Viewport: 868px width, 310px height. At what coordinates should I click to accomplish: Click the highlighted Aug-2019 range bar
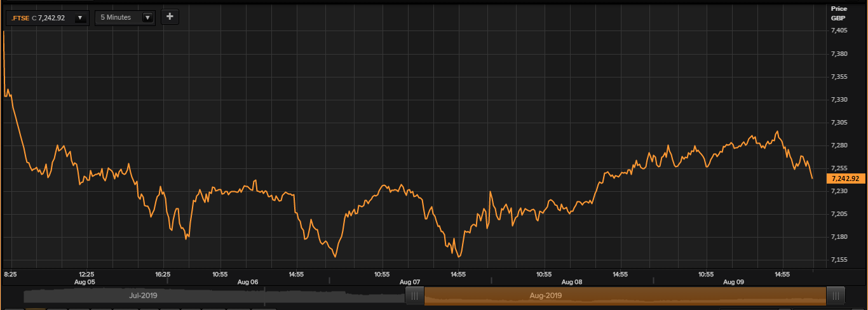pos(625,295)
